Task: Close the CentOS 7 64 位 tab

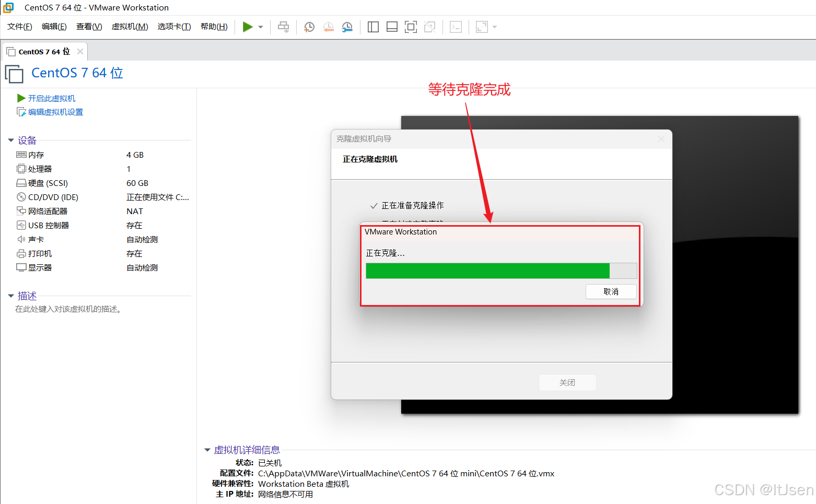Action: pos(80,51)
